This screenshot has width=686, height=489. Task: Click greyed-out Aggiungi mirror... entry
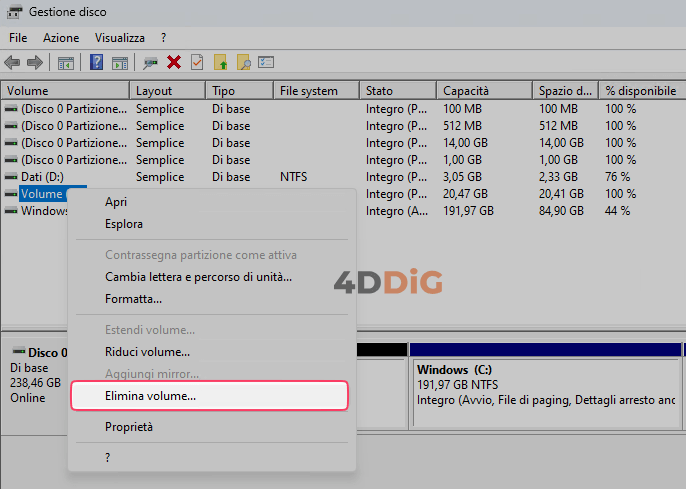pyautogui.click(x=212, y=374)
